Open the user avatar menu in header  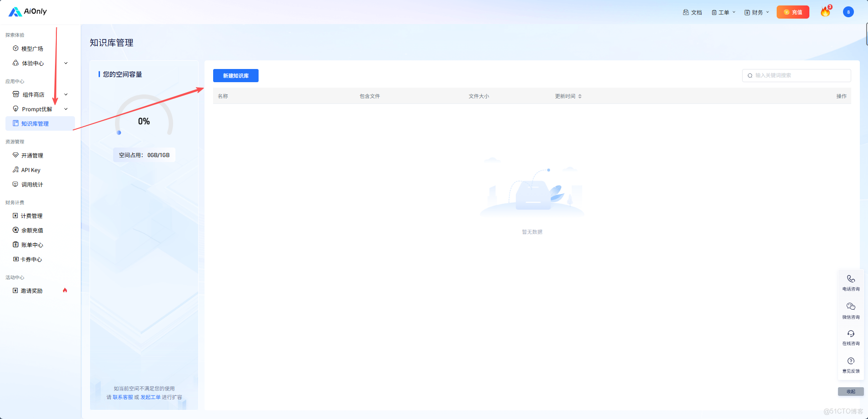click(x=848, y=12)
